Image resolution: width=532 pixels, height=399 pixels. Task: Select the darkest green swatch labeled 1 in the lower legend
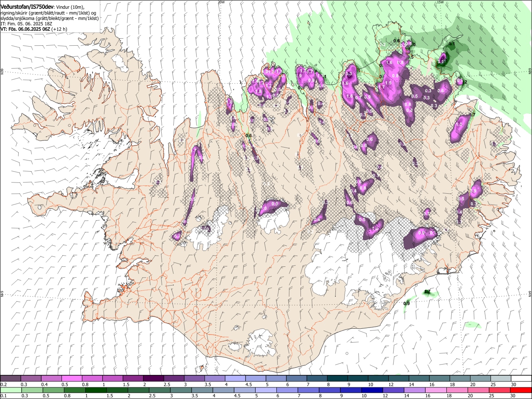tap(96, 390)
